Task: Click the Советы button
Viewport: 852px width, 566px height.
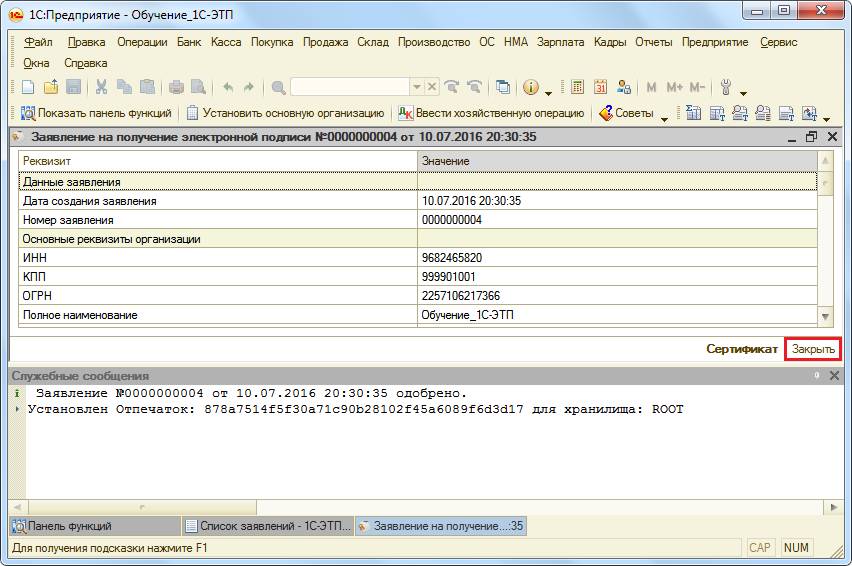Action: pyautogui.click(x=627, y=113)
